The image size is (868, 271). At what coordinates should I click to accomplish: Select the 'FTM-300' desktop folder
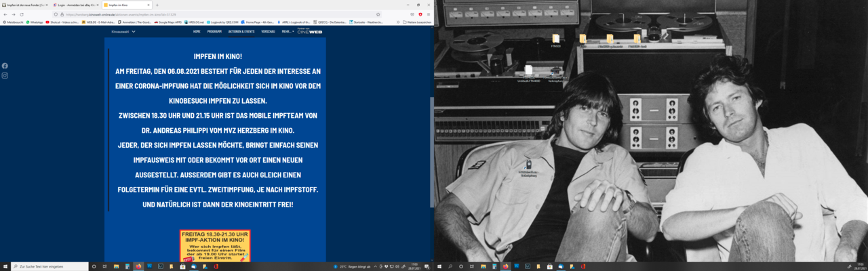pyautogui.click(x=556, y=40)
